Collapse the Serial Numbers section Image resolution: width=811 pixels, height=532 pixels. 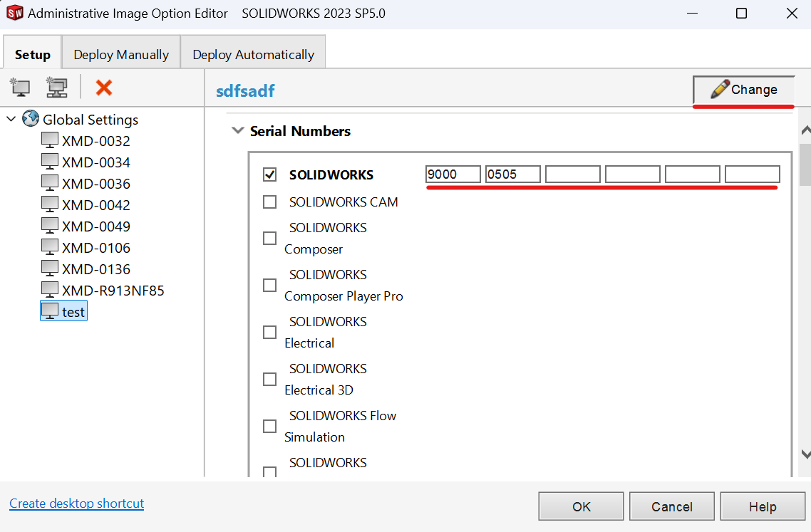[x=237, y=131]
